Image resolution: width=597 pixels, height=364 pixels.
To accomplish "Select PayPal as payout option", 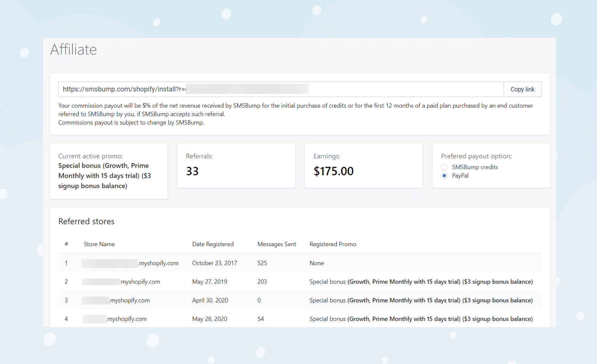I will 444,175.
